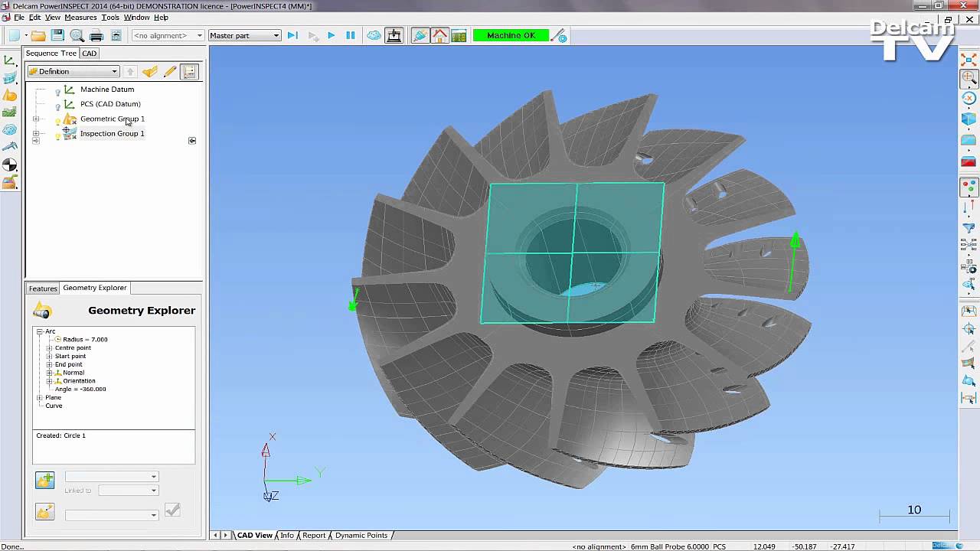Image resolution: width=980 pixels, height=551 pixels.
Task: Switch to the Geometry Explorer tab
Action: [95, 288]
